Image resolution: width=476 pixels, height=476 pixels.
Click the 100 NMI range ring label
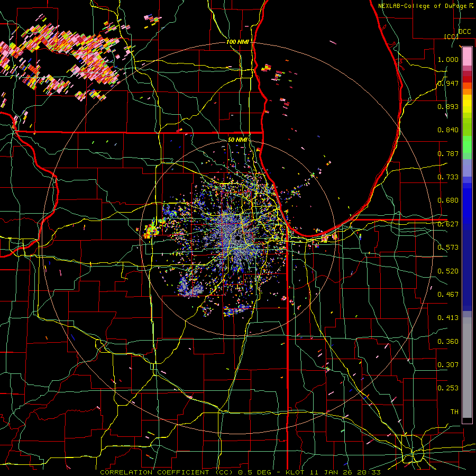click(x=237, y=42)
